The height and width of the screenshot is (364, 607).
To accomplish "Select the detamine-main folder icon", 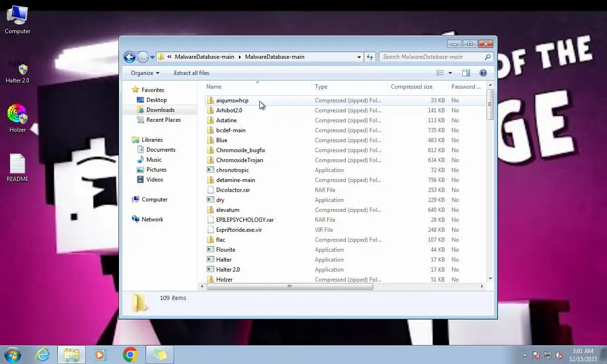I will [x=211, y=180].
